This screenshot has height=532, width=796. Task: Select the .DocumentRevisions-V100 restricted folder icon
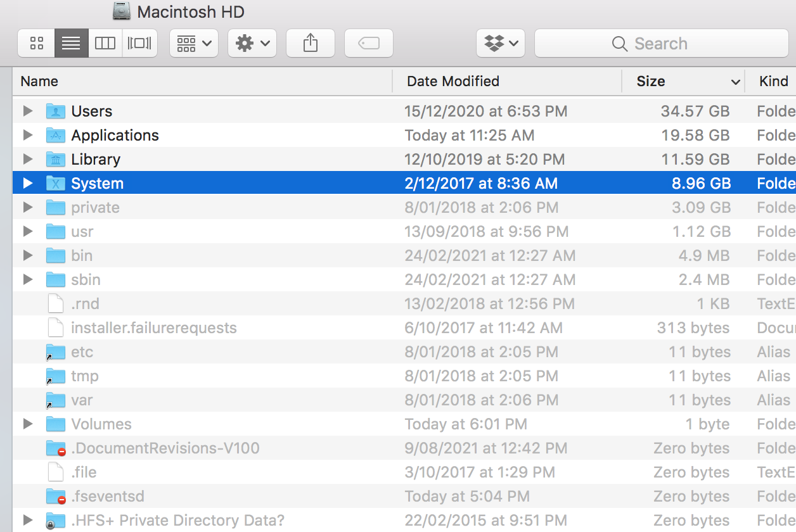tap(56, 448)
